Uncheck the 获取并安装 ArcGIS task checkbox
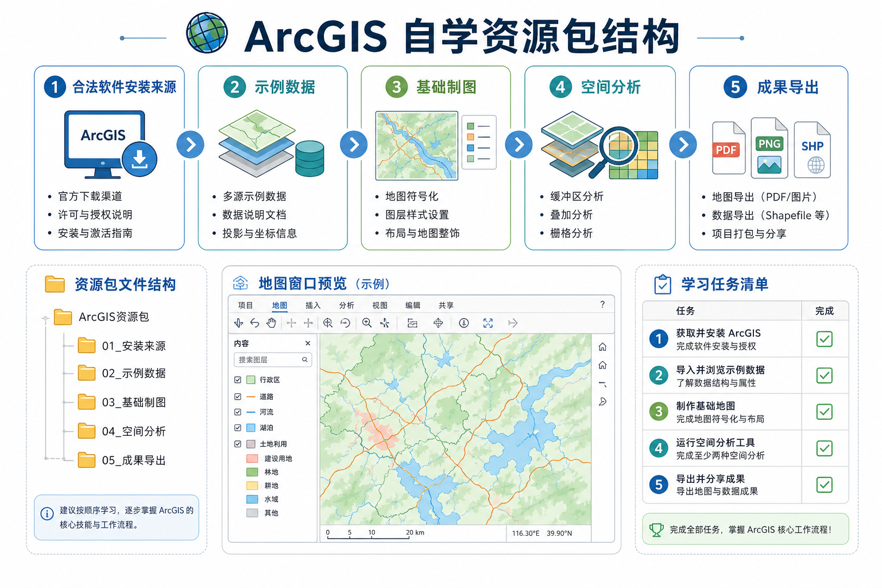This screenshot has width=882, height=588. (825, 339)
